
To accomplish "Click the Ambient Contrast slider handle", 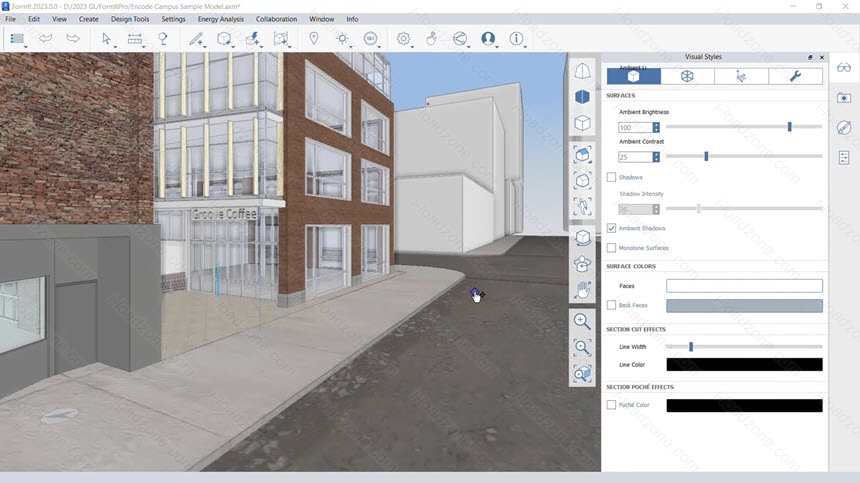I will 706,156.
